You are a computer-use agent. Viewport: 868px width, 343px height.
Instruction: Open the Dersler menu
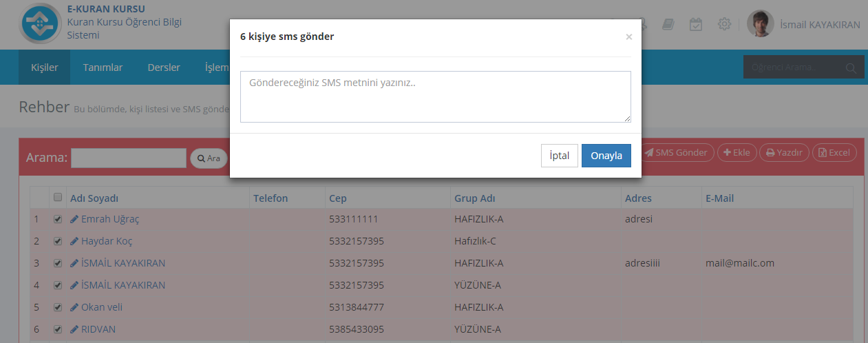click(164, 67)
